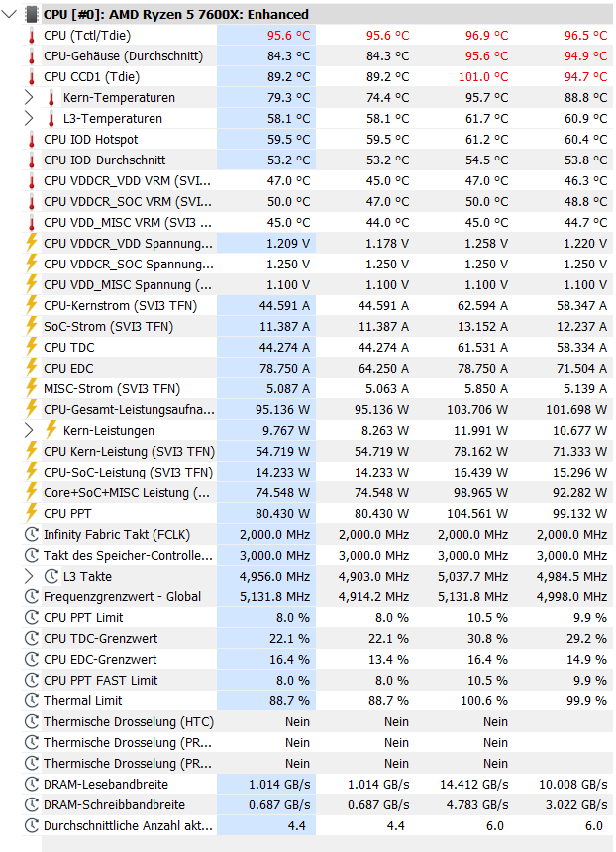Screen dimensions: 616x852
Task: Click the thermometer icon for CPU (Tctl/Tdie)
Action: tap(32, 36)
